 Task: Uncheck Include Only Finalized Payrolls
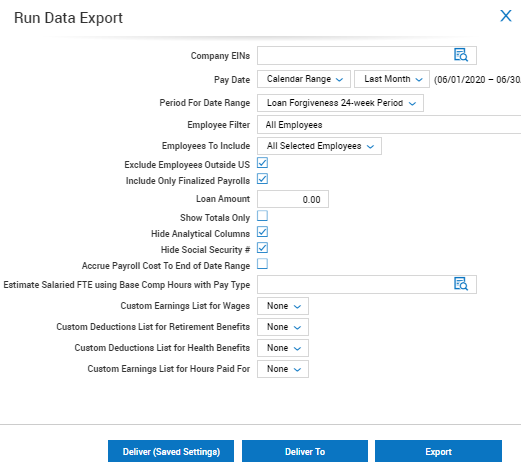click(262, 179)
